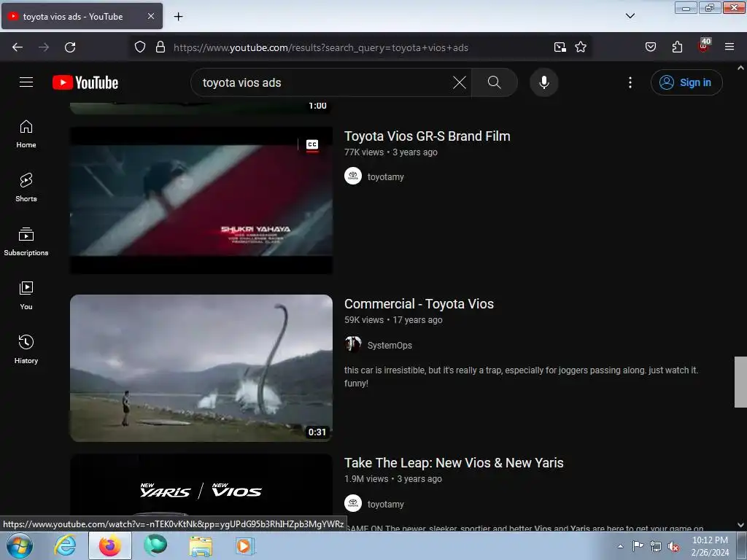
Task: Show hidden system tray icons arrow
Action: (x=620, y=546)
